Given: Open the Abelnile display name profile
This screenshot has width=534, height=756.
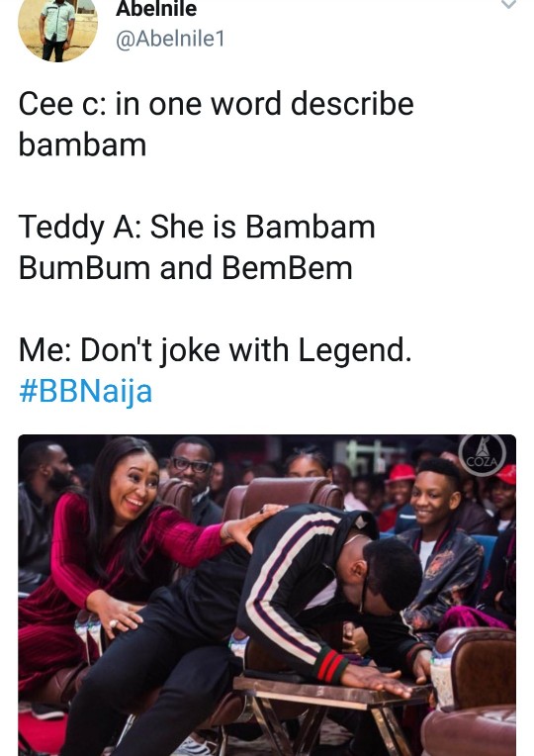Looking at the screenshot, I should 156,9.
